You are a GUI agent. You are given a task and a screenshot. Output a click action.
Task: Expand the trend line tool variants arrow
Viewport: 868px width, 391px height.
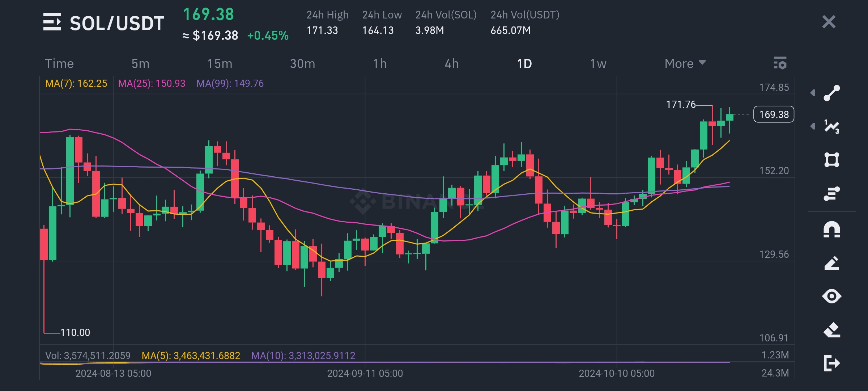[813, 93]
